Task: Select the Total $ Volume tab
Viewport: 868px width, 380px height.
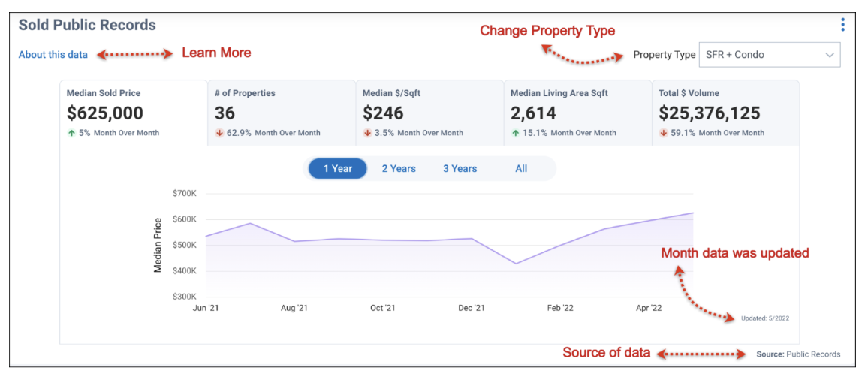Action: [x=726, y=113]
